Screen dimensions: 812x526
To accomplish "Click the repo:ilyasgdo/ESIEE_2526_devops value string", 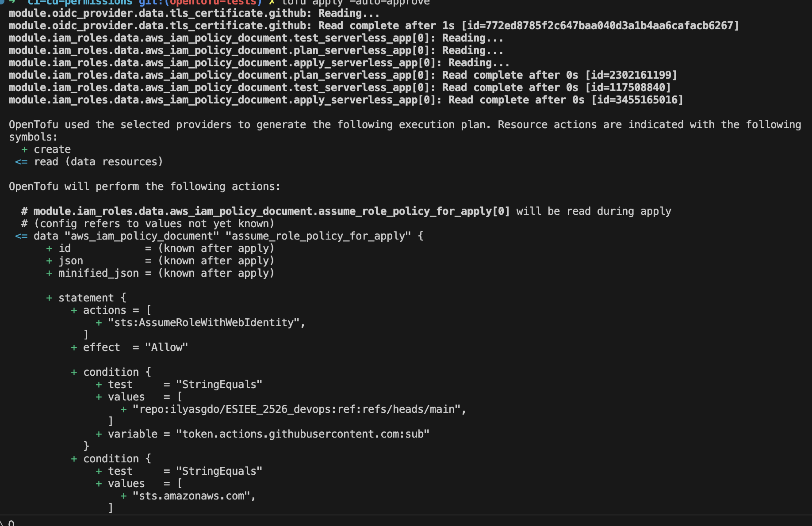I will click(x=297, y=410).
